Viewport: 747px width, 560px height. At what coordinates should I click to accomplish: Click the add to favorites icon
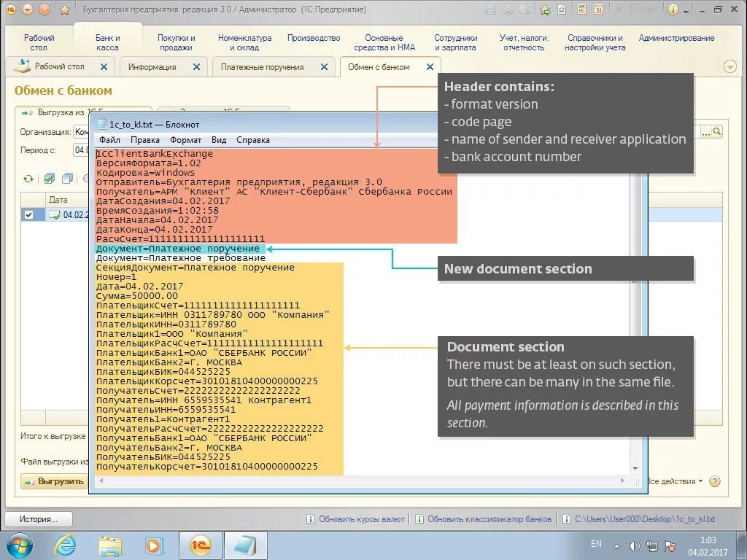(545, 10)
